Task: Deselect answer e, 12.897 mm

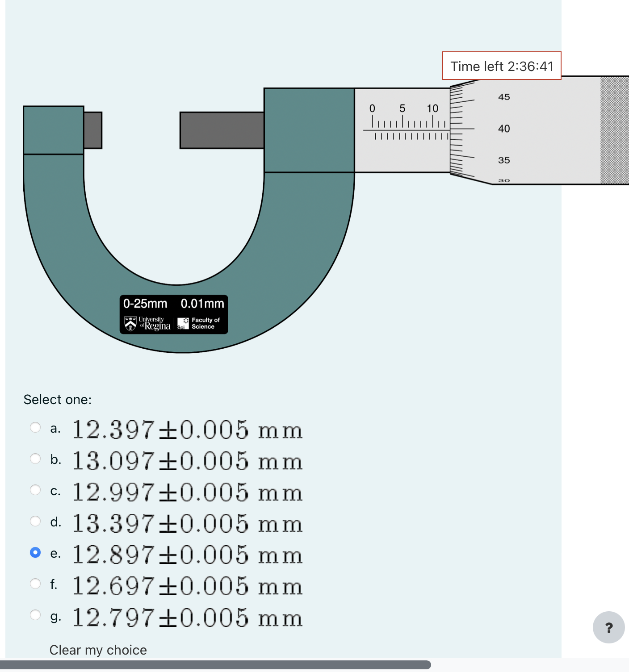Action: click(x=35, y=552)
